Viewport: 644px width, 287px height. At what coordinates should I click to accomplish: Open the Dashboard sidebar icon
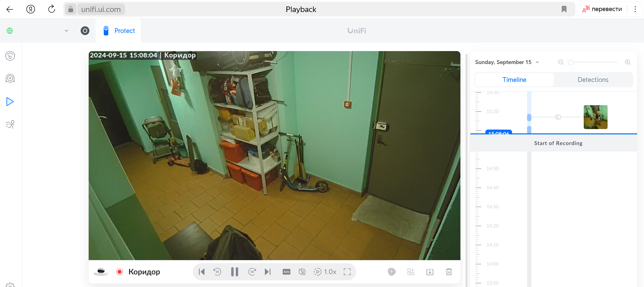pos(10,56)
